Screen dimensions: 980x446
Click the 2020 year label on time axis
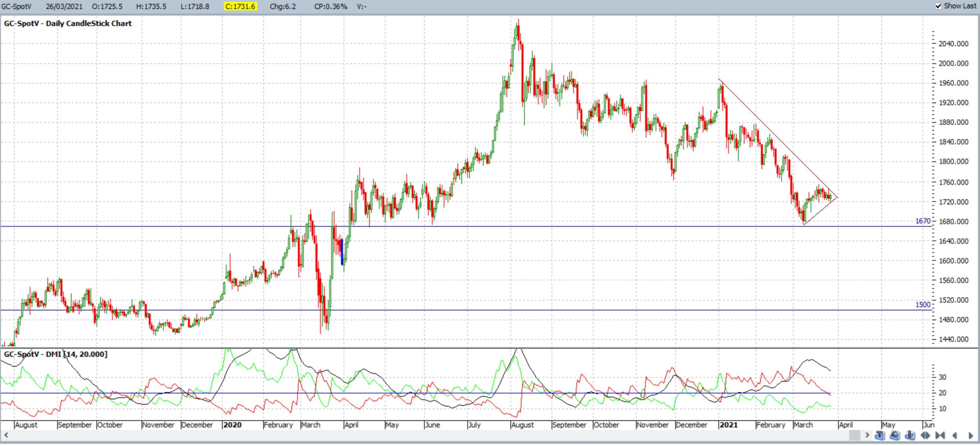point(232,425)
